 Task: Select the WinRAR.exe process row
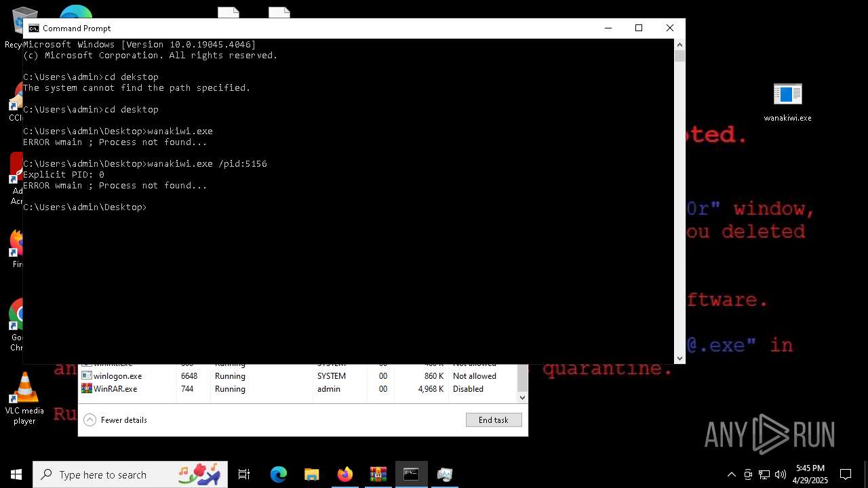[298, 389]
